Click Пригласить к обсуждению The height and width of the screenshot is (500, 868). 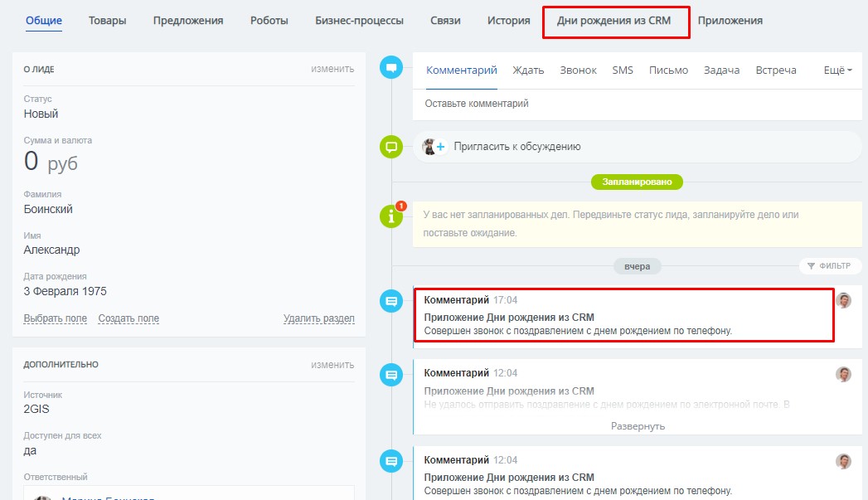point(517,147)
